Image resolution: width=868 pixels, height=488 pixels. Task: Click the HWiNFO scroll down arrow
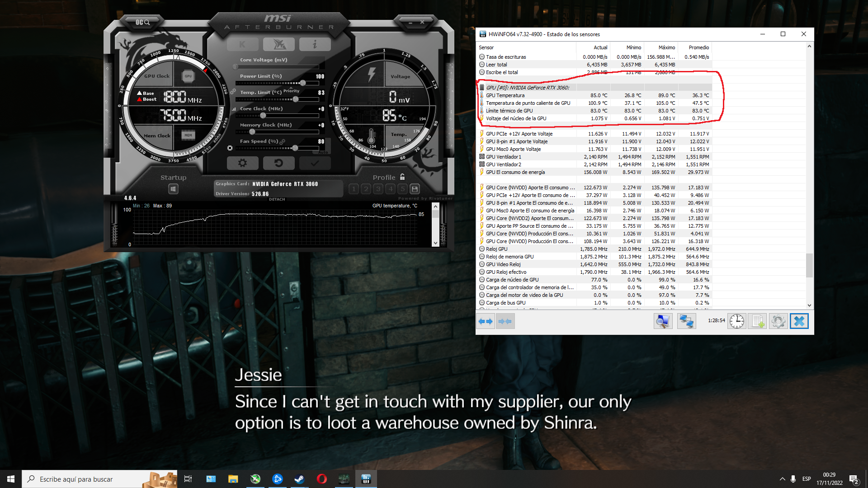809,305
